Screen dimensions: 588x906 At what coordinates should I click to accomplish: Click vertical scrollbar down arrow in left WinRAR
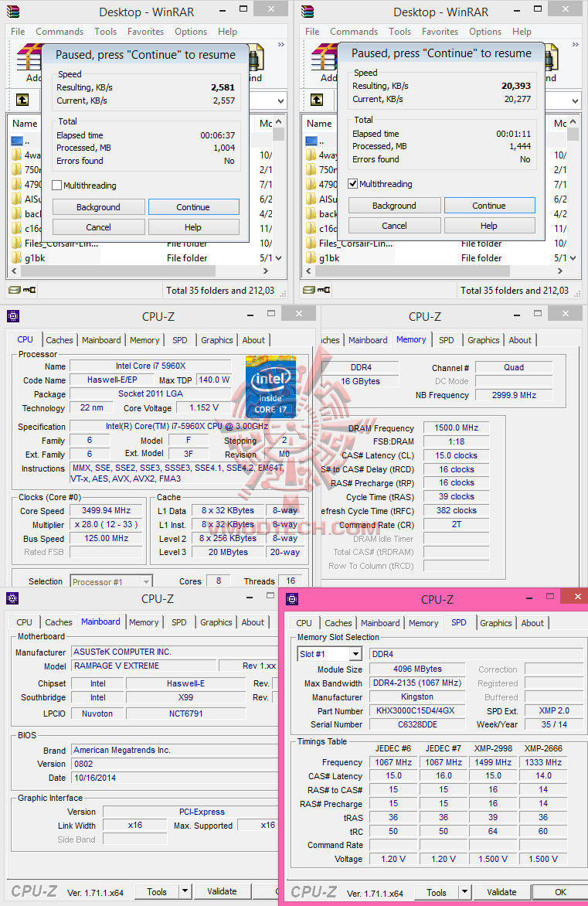(x=280, y=257)
